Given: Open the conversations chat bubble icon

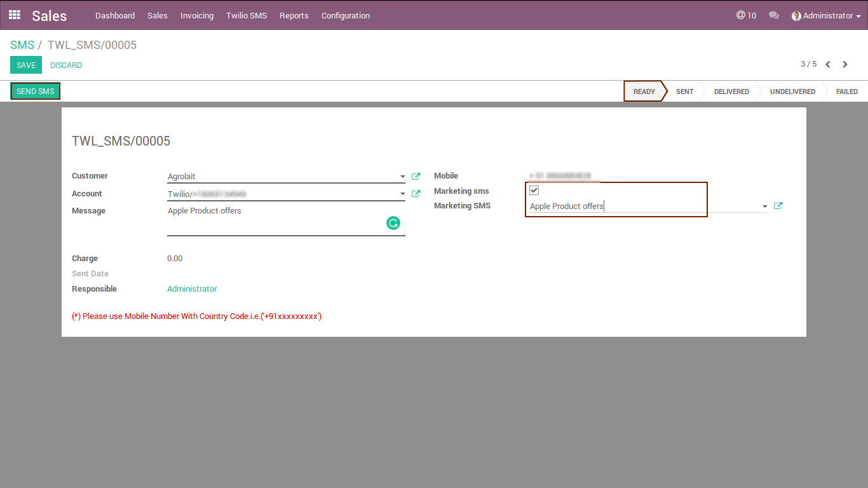Looking at the screenshot, I should click(773, 15).
